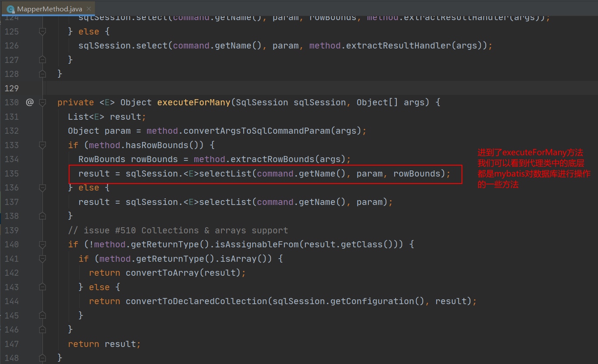Click the executeForMany method name in its declaration
The width and height of the screenshot is (598, 364).
[194, 102]
